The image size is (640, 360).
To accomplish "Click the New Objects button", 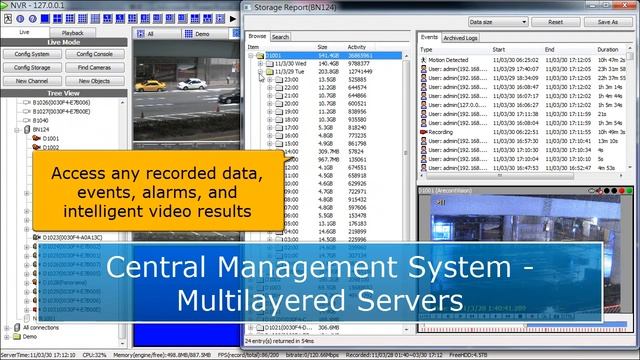I will click(95, 81).
